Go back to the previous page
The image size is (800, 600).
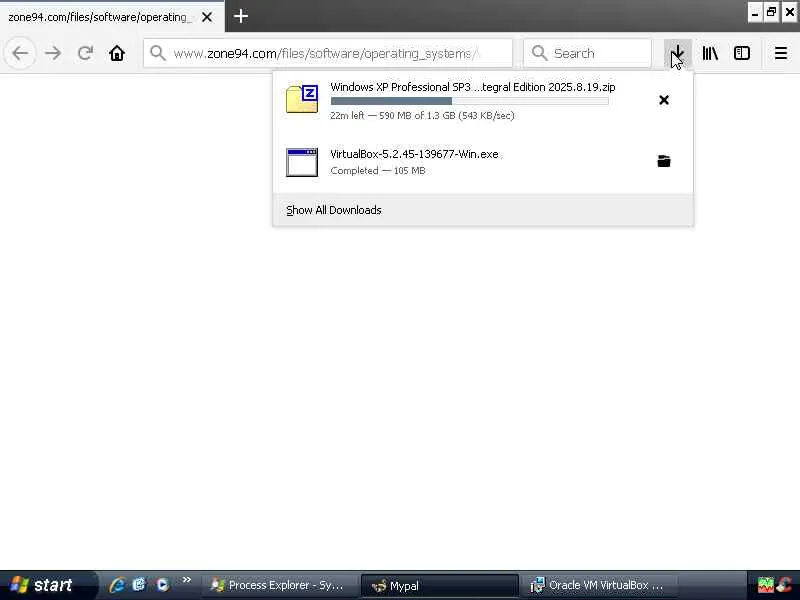pyautogui.click(x=20, y=53)
